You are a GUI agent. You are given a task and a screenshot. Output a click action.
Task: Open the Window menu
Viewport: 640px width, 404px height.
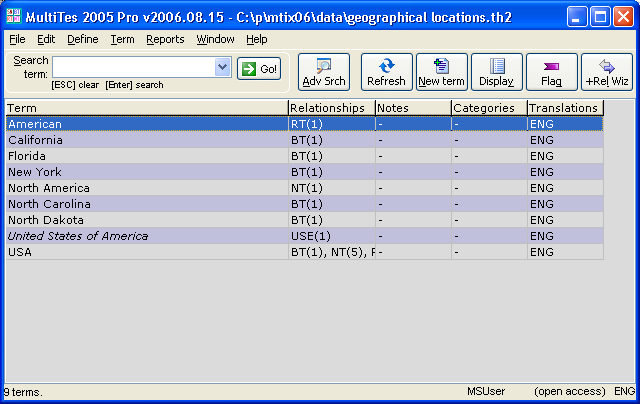(215, 39)
